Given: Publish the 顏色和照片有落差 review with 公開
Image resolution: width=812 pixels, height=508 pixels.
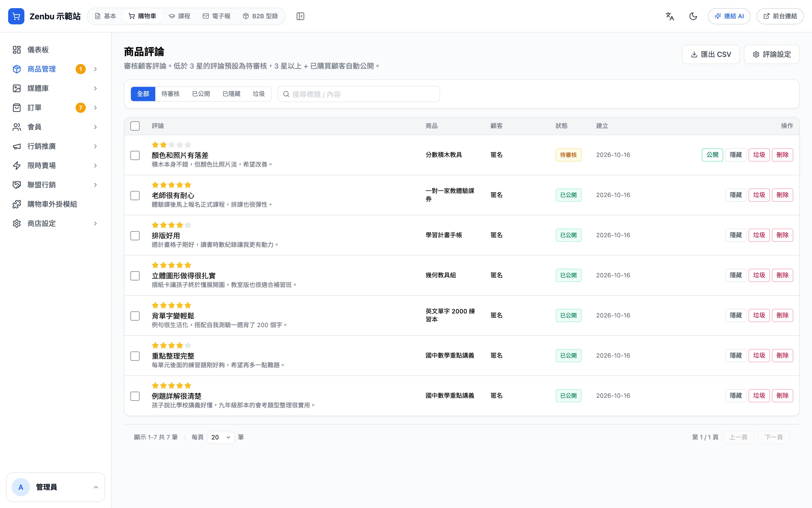Looking at the screenshot, I should coord(712,155).
